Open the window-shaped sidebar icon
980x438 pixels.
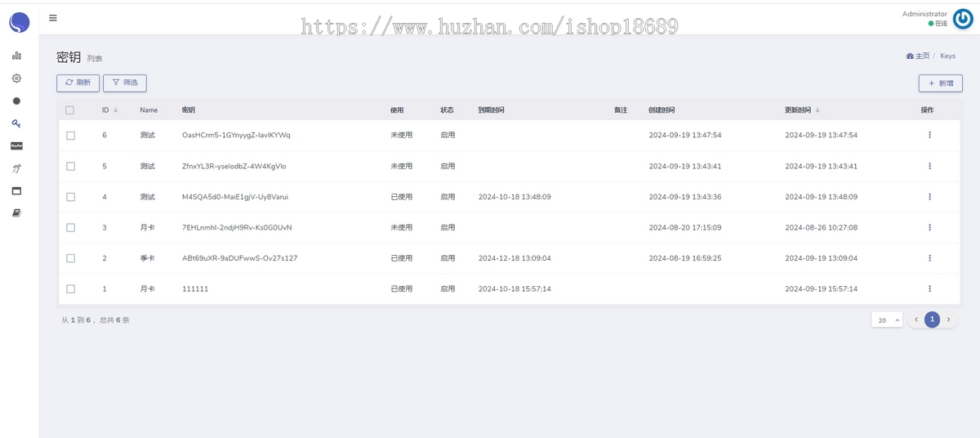[16, 191]
